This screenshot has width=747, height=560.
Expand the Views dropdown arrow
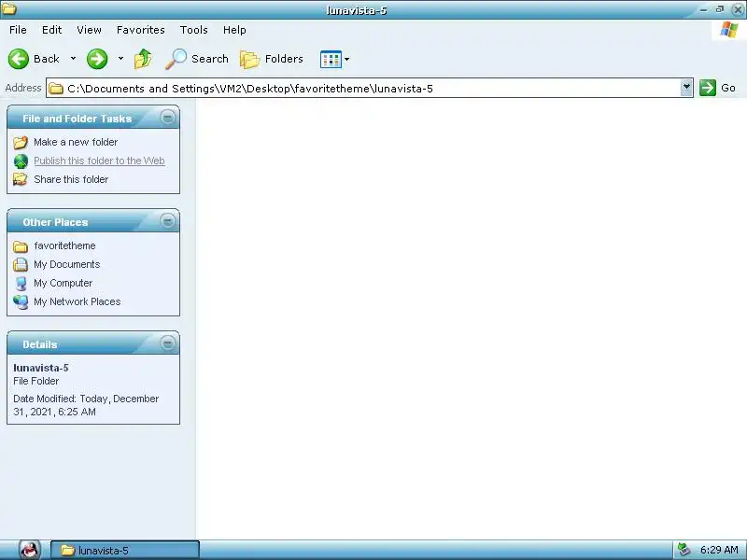[346, 60]
